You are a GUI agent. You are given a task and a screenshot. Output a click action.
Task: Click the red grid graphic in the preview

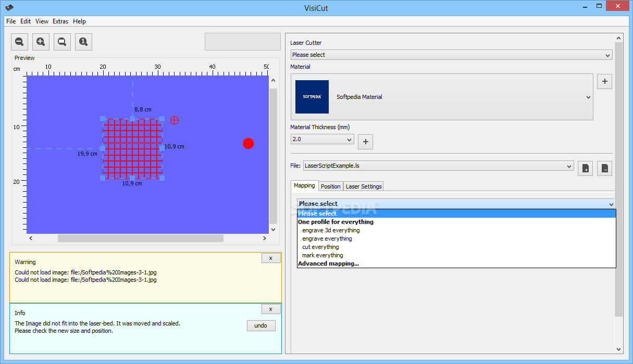point(132,148)
